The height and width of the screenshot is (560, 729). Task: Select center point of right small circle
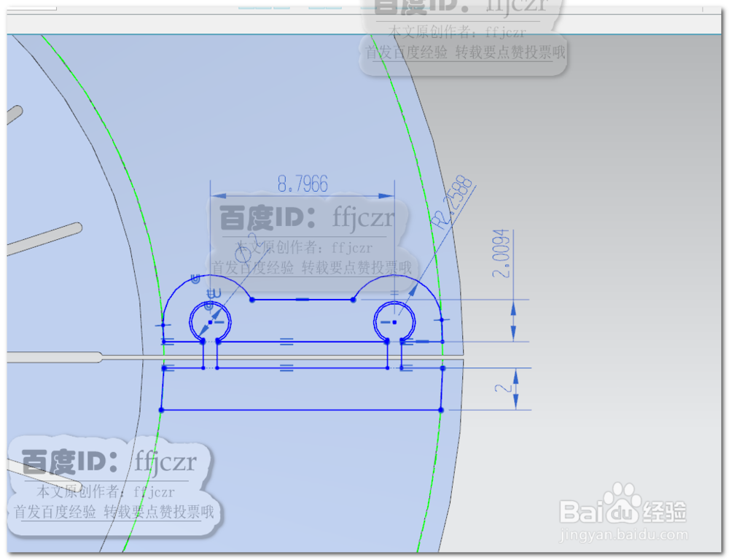point(394,322)
